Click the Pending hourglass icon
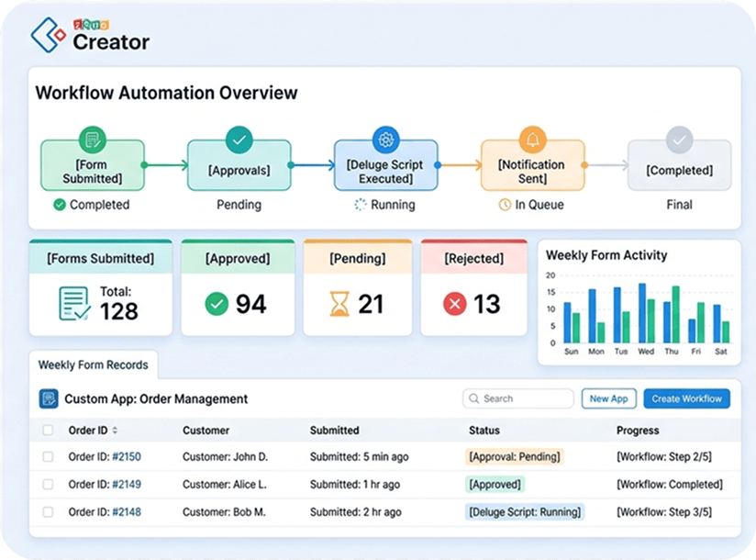This screenshot has width=756, height=560. click(x=339, y=304)
